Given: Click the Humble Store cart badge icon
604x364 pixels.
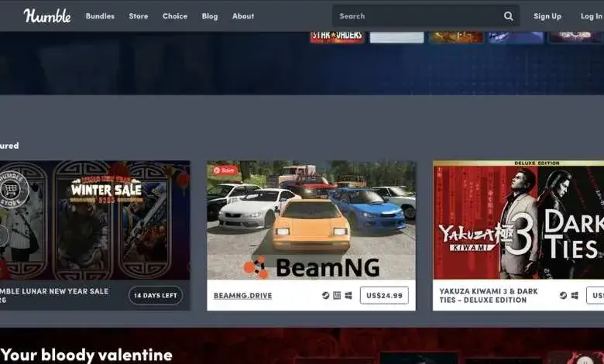Looking at the screenshot, I should point(11,190).
